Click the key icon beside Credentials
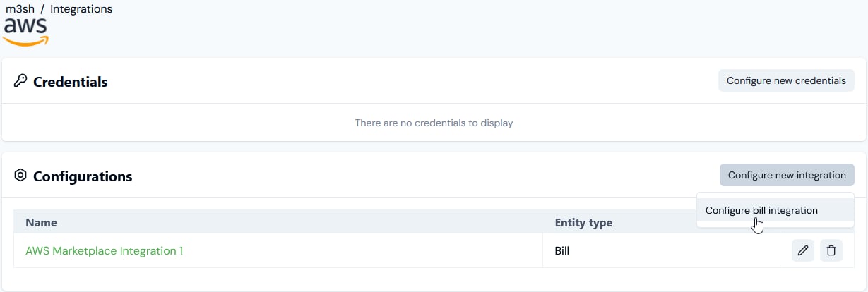Screen dimensions: 868x292 click(x=20, y=81)
